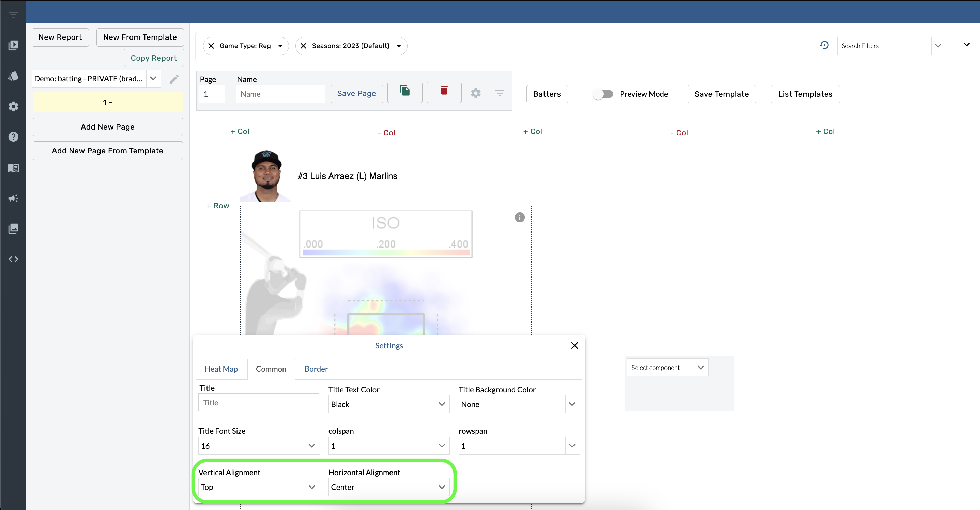Open the code brackets sidebar icon
This screenshot has height=510, width=980.
tap(13, 259)
